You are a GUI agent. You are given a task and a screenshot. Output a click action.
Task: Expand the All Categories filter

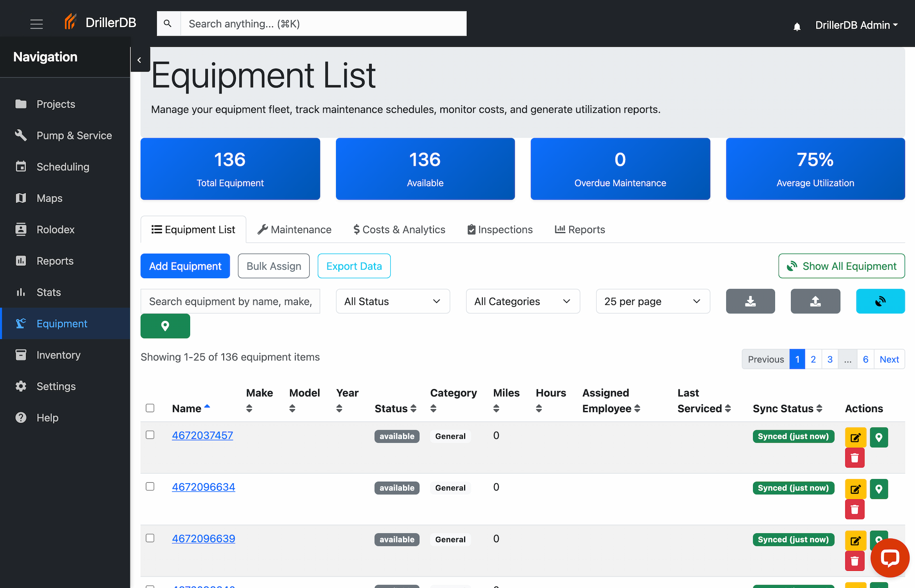click(522, 301)
